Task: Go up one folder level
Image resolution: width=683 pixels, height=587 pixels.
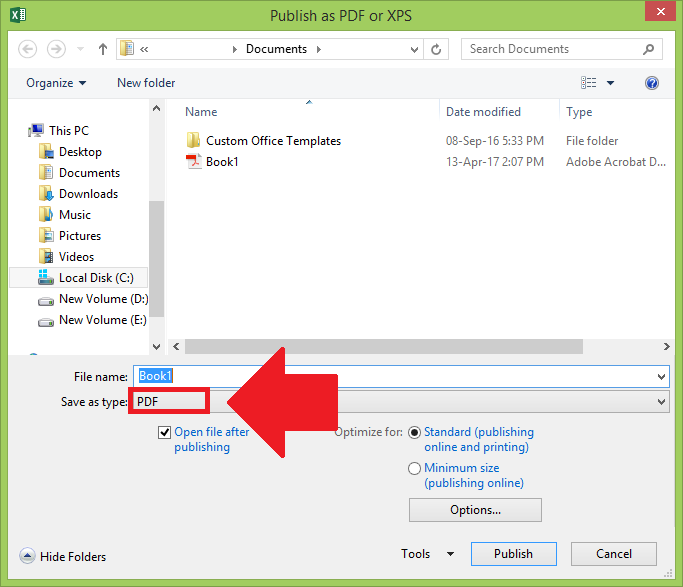Action: click(x=103, y=49)
